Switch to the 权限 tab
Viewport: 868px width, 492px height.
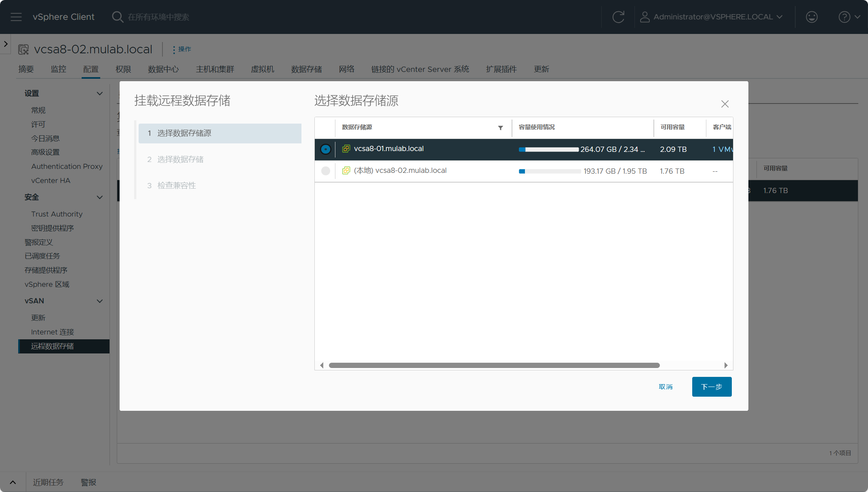pyautogui.click(x=123, y=69)
